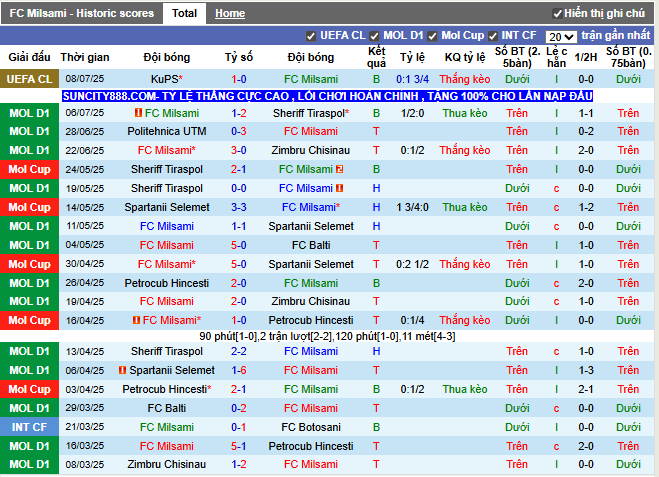The height and width of the screenshot is (477, 659).
Task: Uncheck the Hiển thị ghi chú checkbox
Action: pyautogui.click(x=557, y=14)
